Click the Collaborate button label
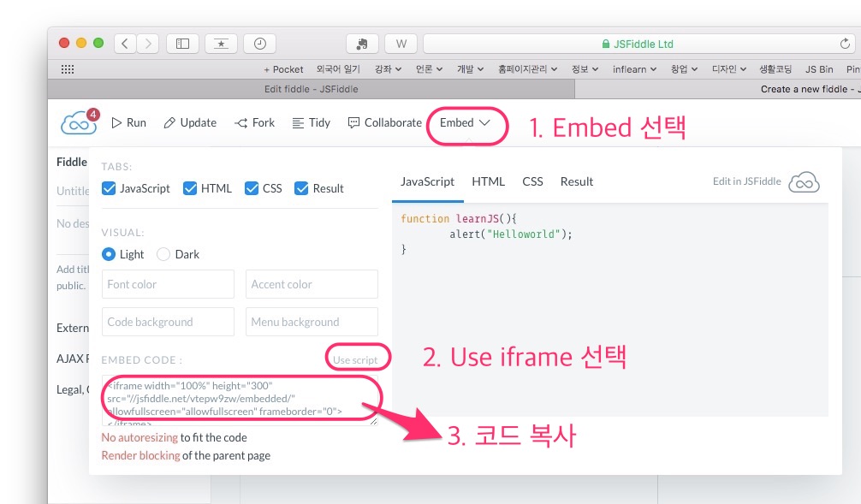 (393, 122)
